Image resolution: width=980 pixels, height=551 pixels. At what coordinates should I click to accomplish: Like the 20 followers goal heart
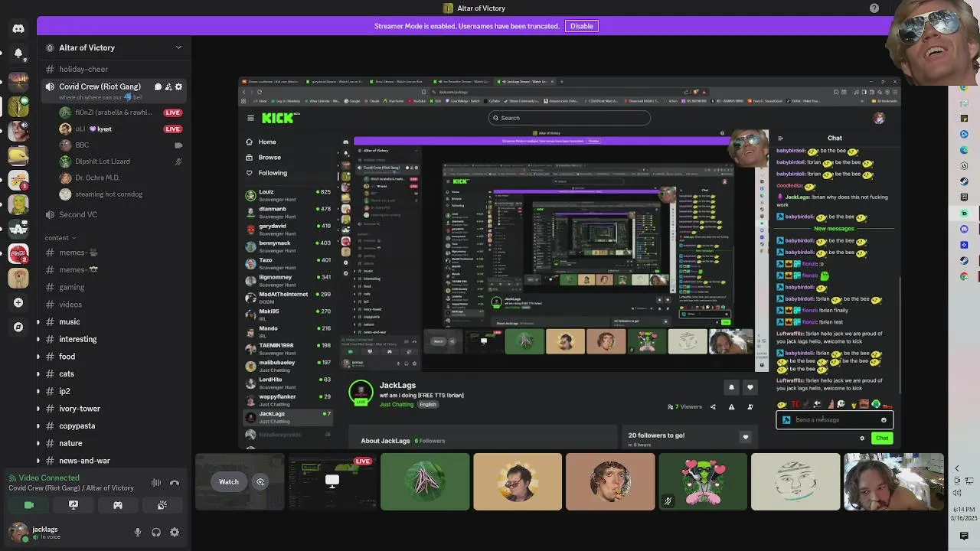pyautogui.click(x=745, y=437)
